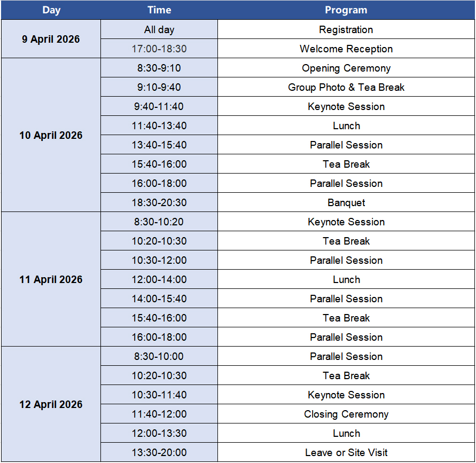
Task: Select the Banquet program cell
Action: (346, 202)
